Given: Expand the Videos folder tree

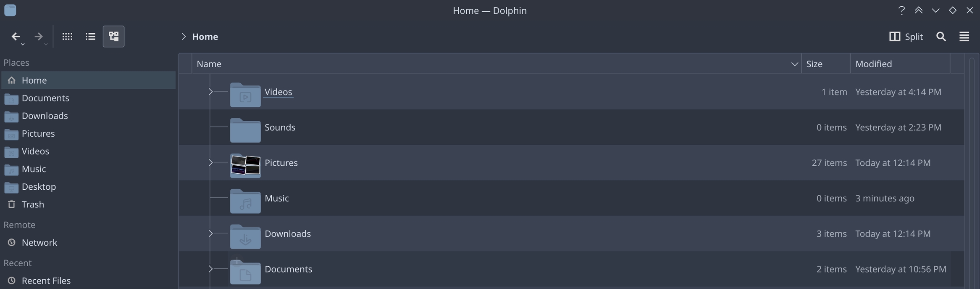Looking at the screenshot, I should click(x=210, y=92).
